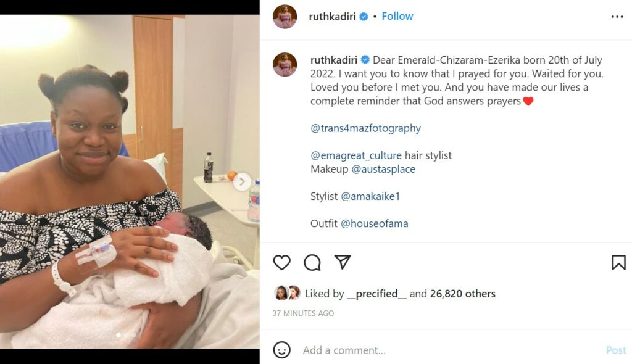Open ruthkadiri profile picture in header
This screenshot has width=632, height=364.
click(x=285, y=17)
